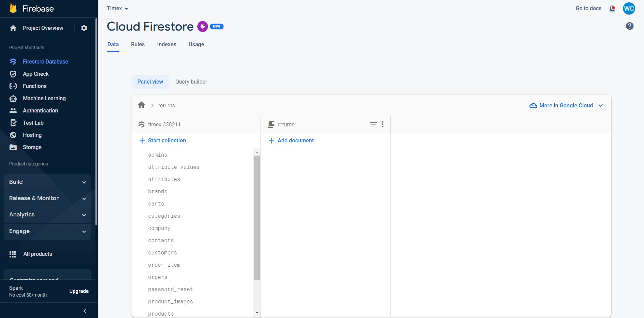644x318 pixels.
Task: Switch to the Data tab
Action: tap(113, 45)
